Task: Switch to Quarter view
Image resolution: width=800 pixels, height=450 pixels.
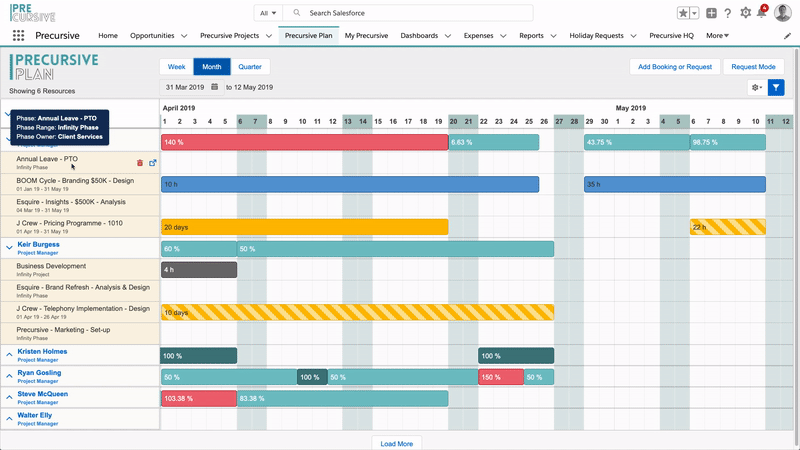Action: coord(250,67)
